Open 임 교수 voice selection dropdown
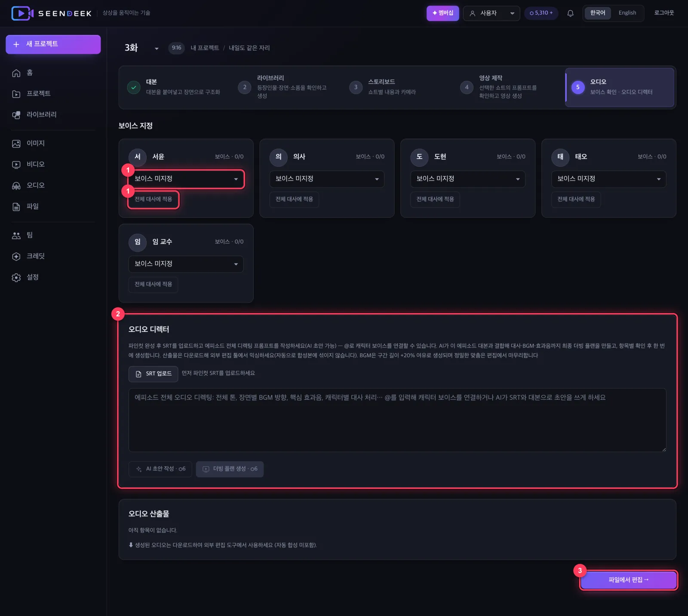This screenshot has height=616, width=688. (186, 264)
